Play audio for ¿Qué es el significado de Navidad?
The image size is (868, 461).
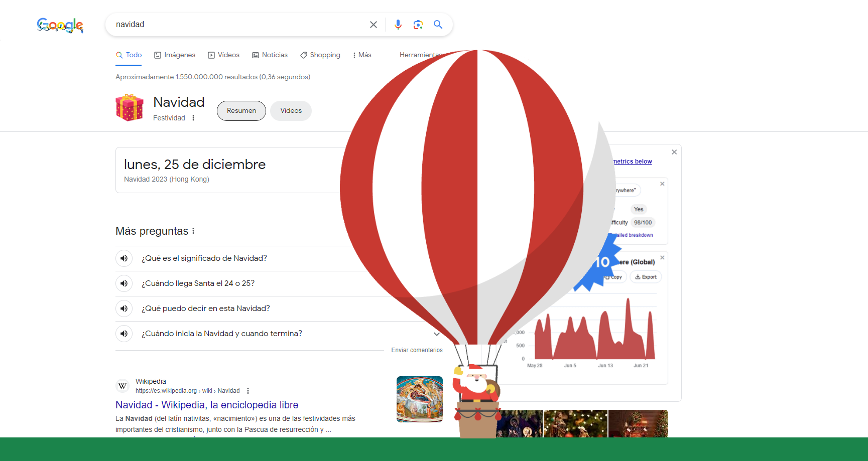(x=124, y=258)
